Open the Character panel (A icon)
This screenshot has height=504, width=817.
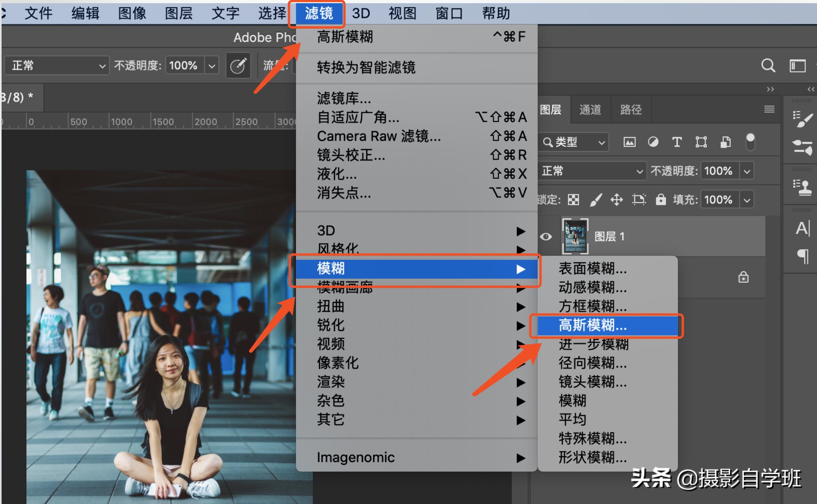[802, 228]
